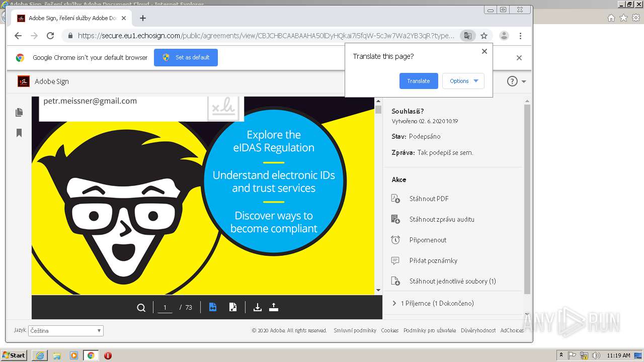644x362 pixels.
Task: Click the upload tray icon in document toolbar
Action: (274, 307)
